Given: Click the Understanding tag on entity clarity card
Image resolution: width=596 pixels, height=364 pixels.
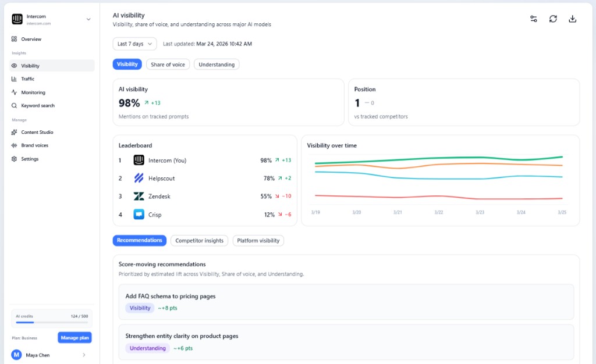Looking at the screenshot, I should tap(147, 348).
